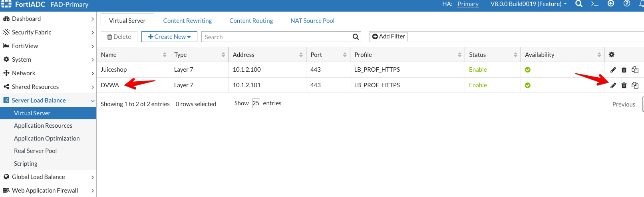Sort the table by Name column

click(133, 55)
